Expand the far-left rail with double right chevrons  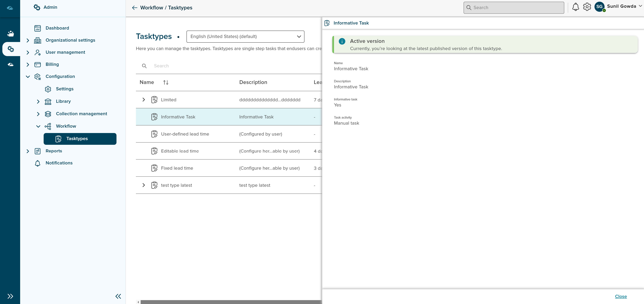coord(10,296)
